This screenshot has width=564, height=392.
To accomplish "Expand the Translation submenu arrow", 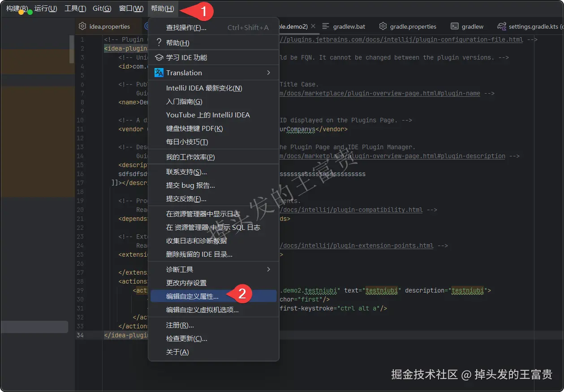I will (268, 73).
